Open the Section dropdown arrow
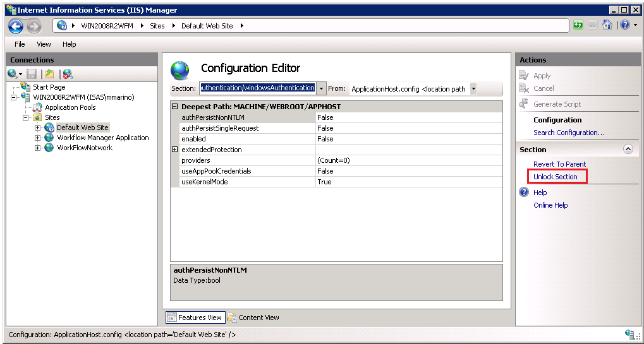The image size is (644, 344). [x=321, y=88]
